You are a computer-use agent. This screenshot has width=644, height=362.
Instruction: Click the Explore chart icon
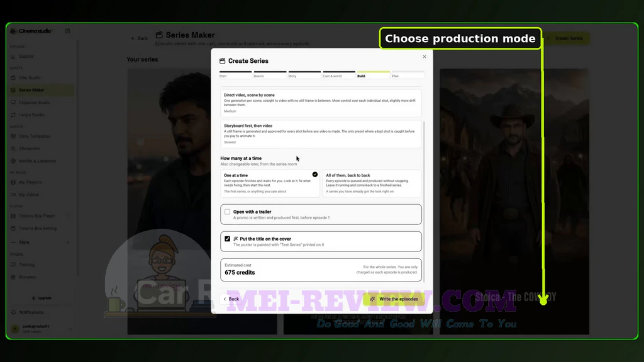13,56
